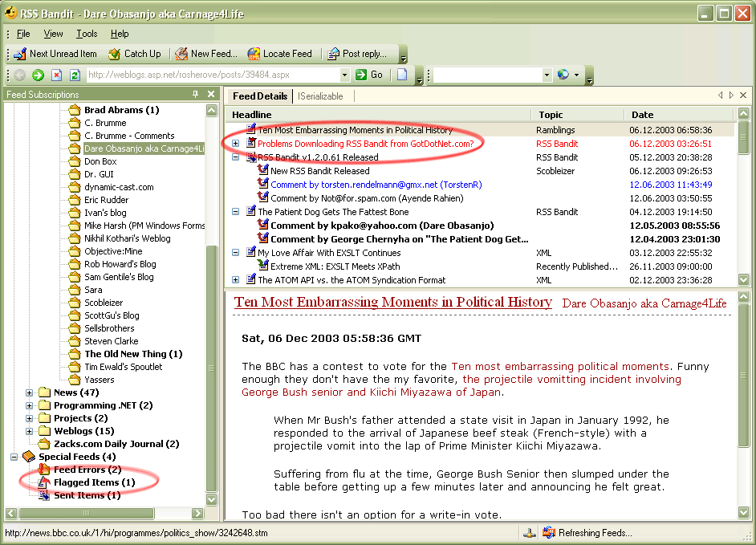The height and width of the screenshot is (545, 756).
Task: Switch to the ISerializable tab
Action: point(320,96)
